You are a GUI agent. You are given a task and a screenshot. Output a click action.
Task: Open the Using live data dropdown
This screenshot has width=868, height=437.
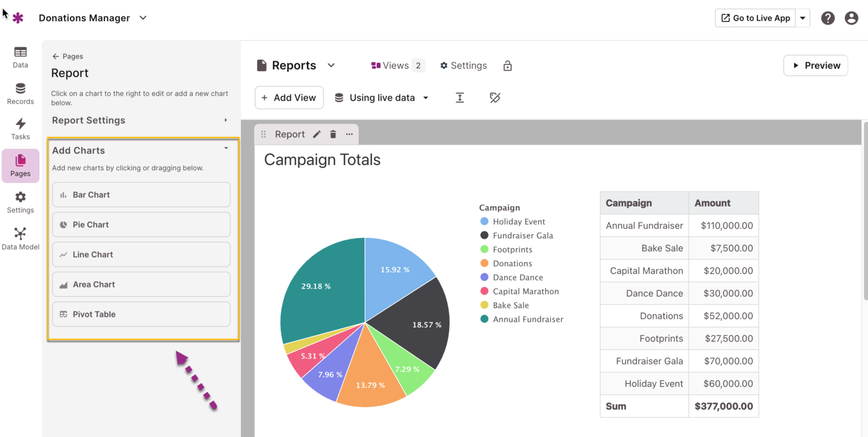382,98
